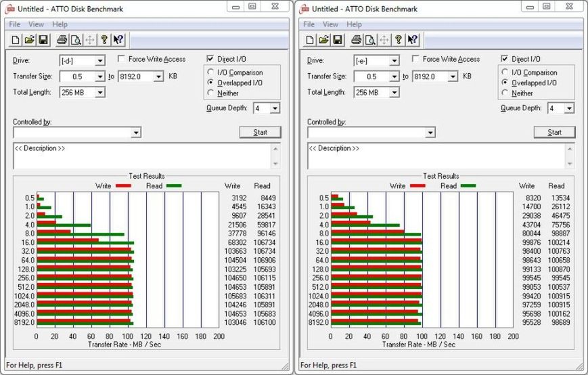
Task: Click read value 106906 in left window
Action: point(265,260)
